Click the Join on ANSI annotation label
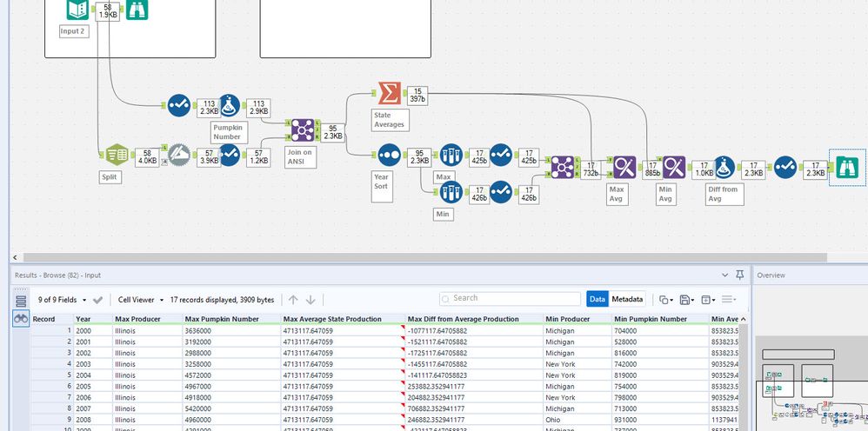The width and height of the screenshot is (868, 431). pyautogui.click(x=301, y=157)
